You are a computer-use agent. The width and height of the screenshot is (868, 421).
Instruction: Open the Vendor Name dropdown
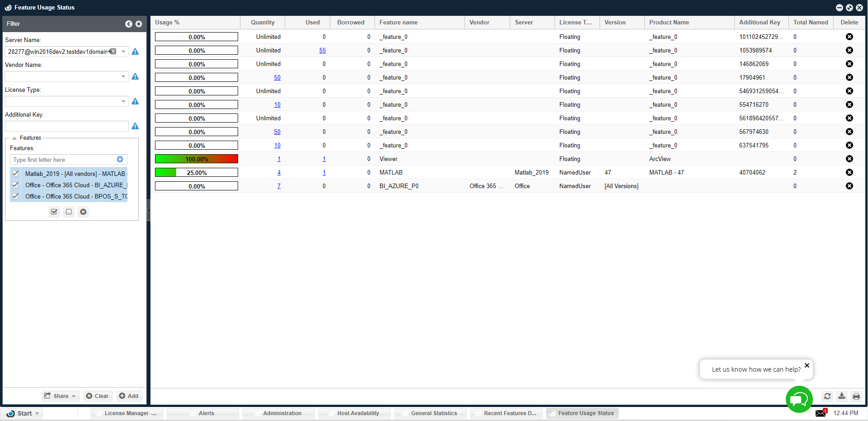click(123, 76)
